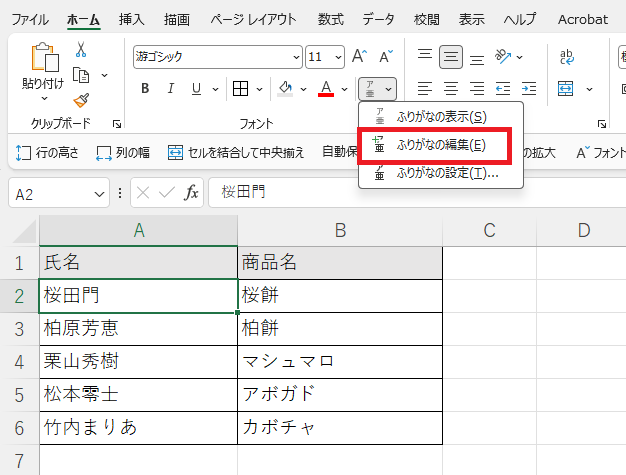Click the fill color bucket icon
626x475 pixels.
coord(285,89)
